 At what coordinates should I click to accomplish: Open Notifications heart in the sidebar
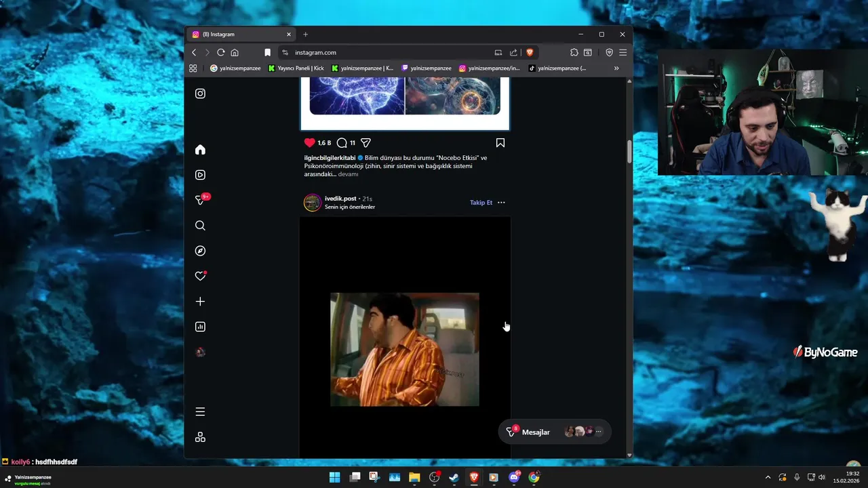pos(200,276)
